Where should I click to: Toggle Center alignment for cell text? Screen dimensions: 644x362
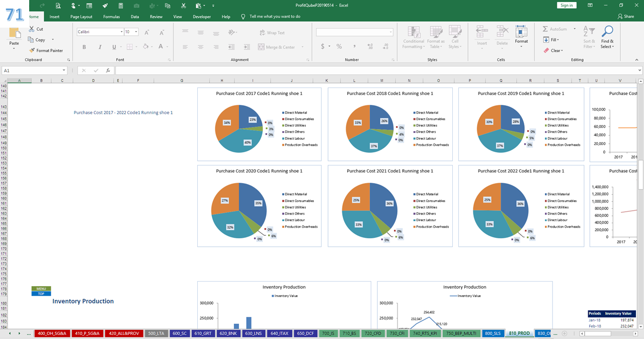point(201,47)
